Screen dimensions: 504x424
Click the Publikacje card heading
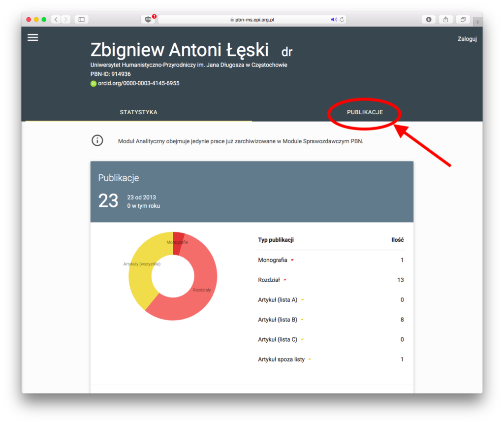coord(119,178)
